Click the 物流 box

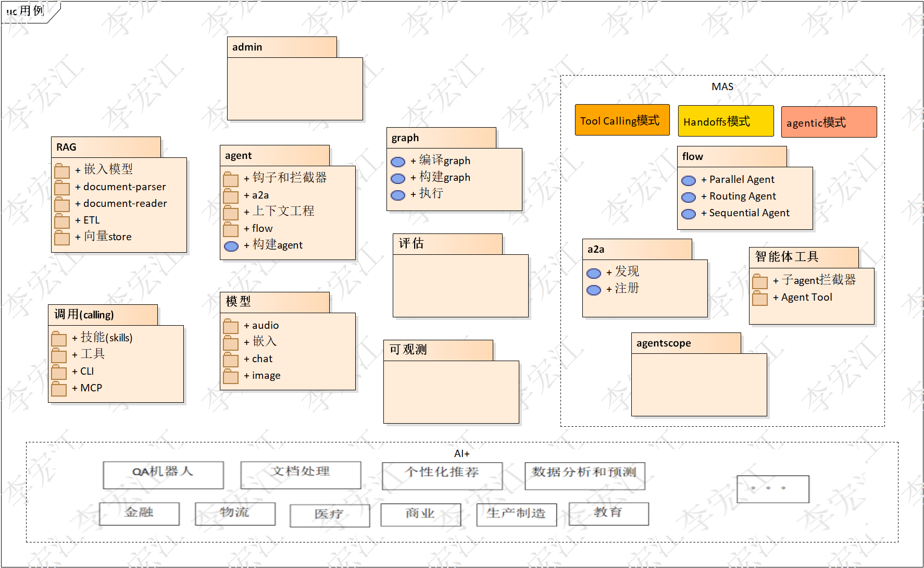(x=235, y=514)
